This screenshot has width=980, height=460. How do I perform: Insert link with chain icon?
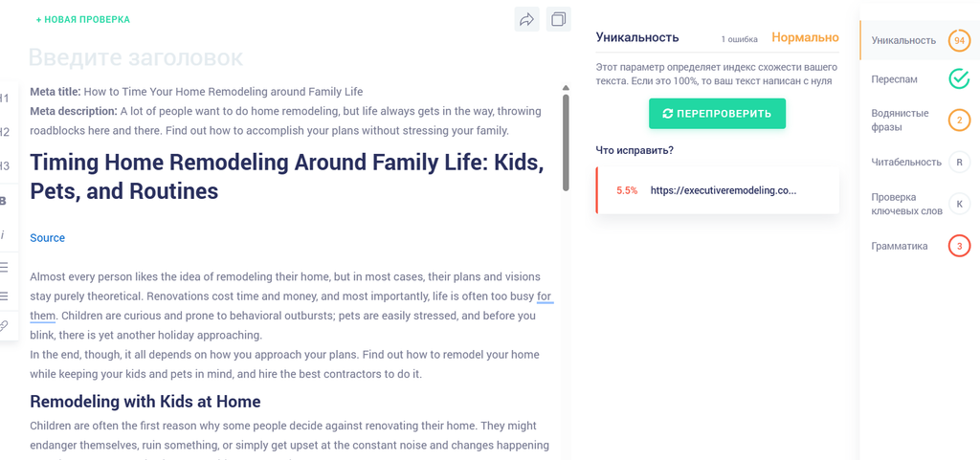[x=4, y=325]
